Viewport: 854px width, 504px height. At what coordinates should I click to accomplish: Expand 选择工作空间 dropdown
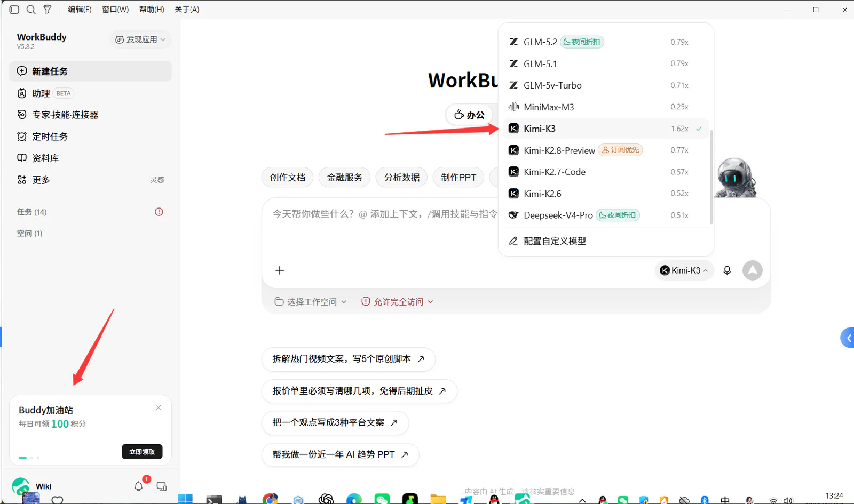point(311,302)
